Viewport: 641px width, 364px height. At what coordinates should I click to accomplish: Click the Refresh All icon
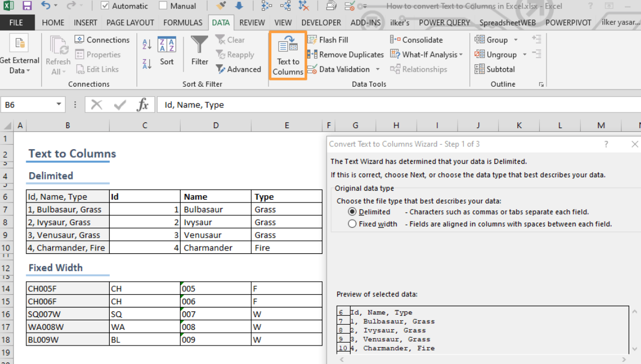[x=59, y=45]
